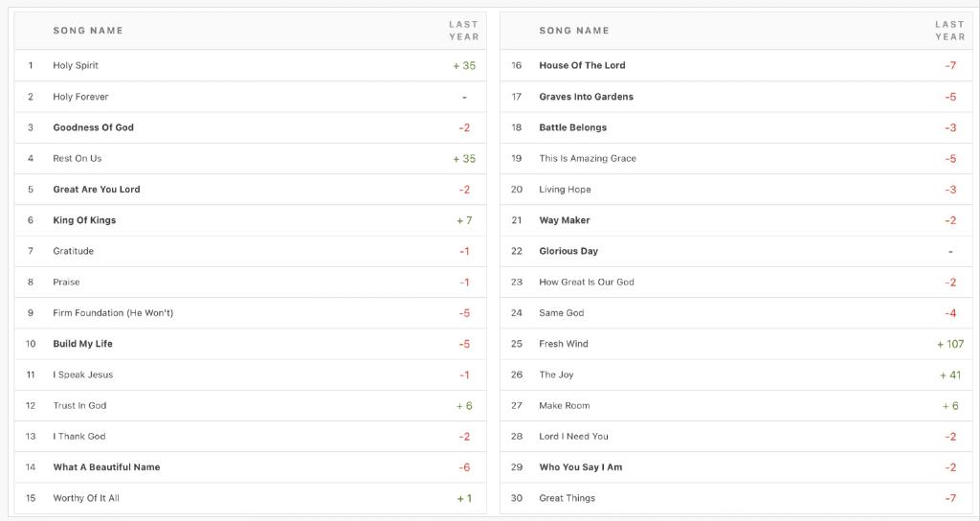Open What A Beautiful Name entry
The height and width of the screenshot is (521, 980).
106,467
